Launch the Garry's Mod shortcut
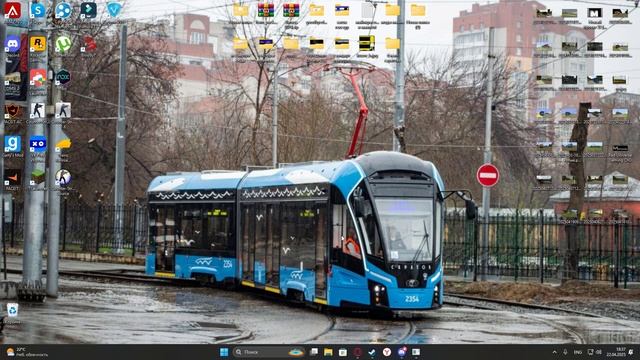Screen dimensions: 640x360 (x=13, y=144)
